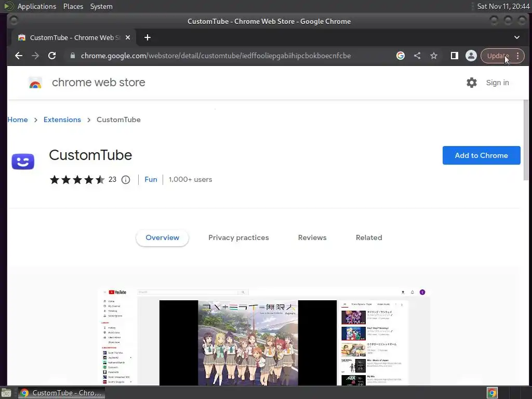
Task: Go to Home breadcrumb link
Action: (18, 120)
